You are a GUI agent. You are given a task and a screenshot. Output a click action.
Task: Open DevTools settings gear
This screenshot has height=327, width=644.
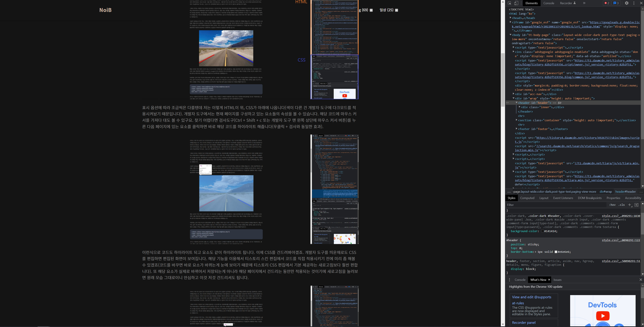627,3
